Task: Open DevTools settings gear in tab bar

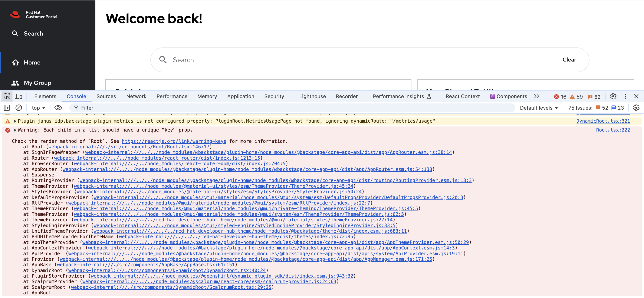Action: (613, 96)
